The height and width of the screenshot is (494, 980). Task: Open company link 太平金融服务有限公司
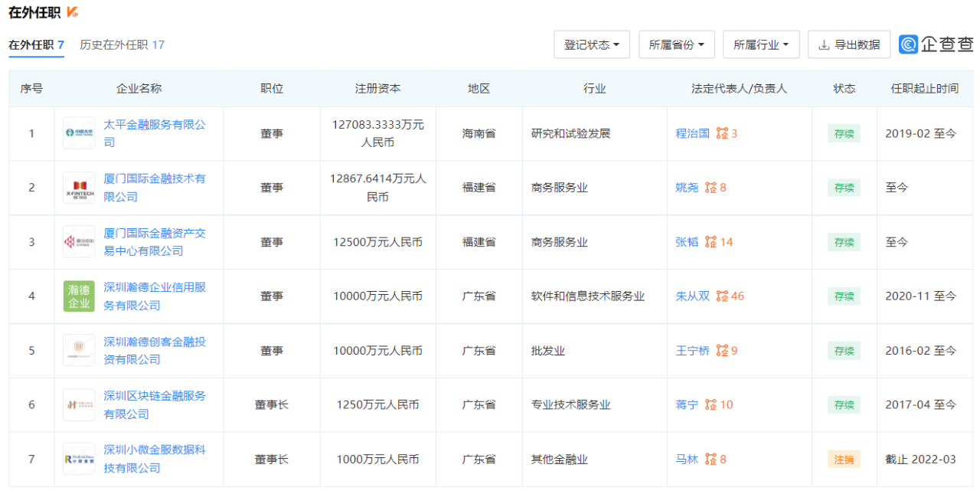[x=155, y=133]
